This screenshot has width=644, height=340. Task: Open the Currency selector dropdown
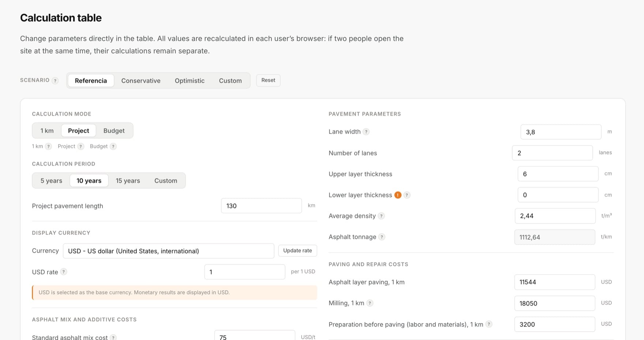click(168, 251)
